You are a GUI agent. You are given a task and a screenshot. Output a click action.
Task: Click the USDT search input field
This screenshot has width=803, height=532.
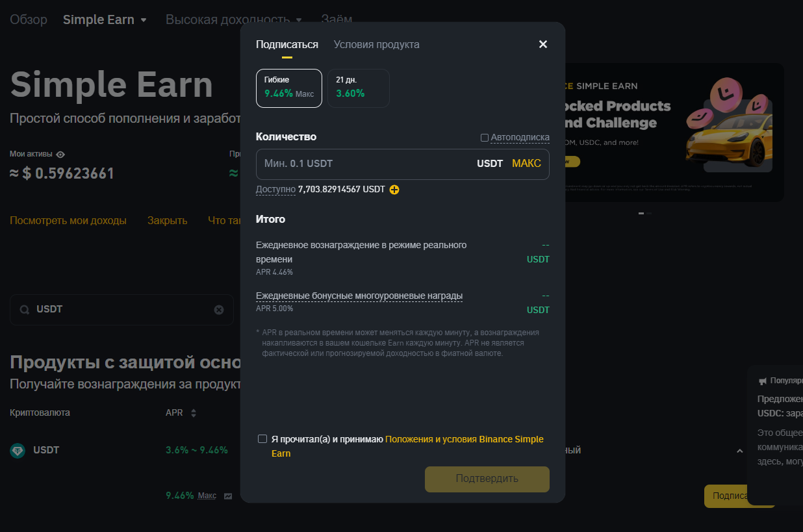(121, 310)
